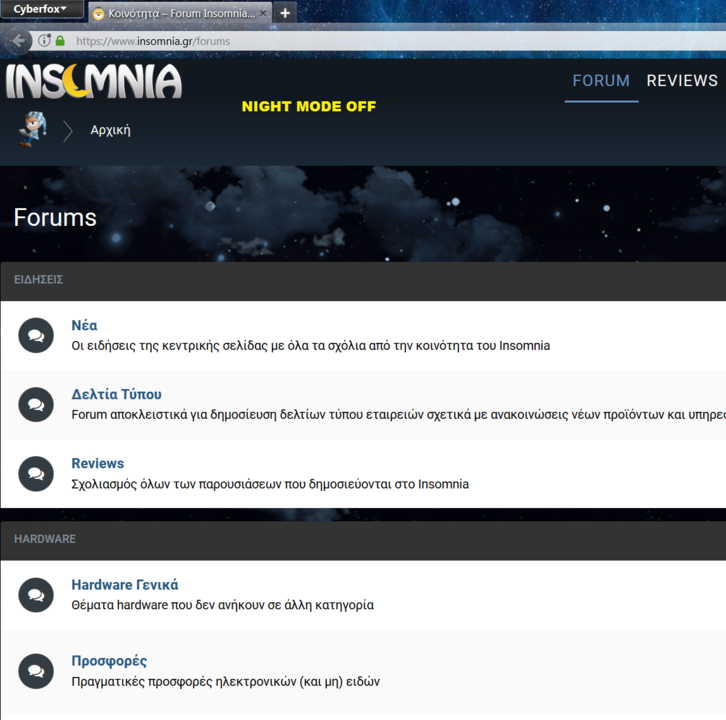Screen dimensions: 726x720
Task: Open the Hardware Γενικά forum
Action: [125, 584]
